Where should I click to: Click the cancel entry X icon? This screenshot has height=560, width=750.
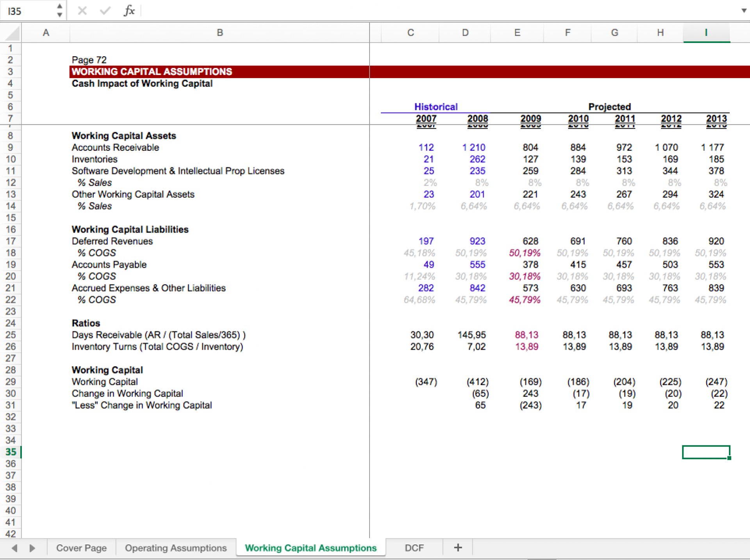pos(82,11)
